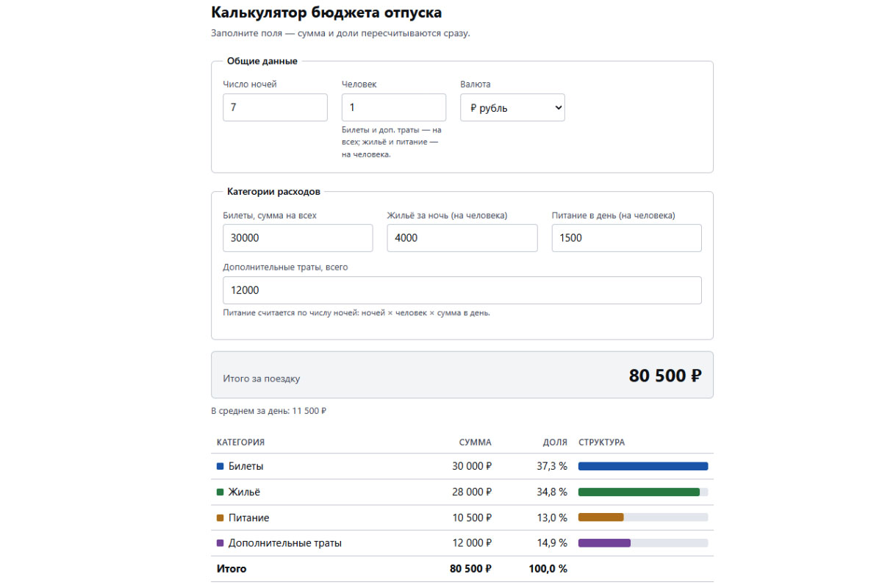Click "В среднем за день: 11 500 ₽"
Viewport: 882px width, 588px height.
tap(269, 411)
